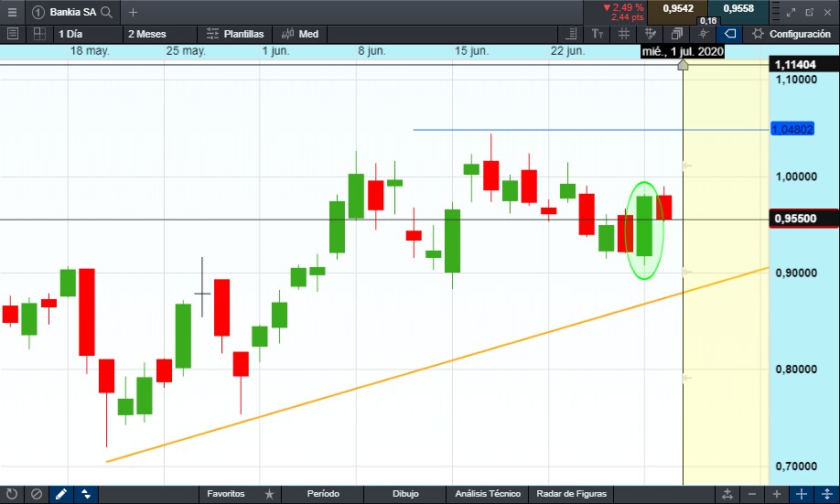Select the text size Tт tool
The height and width of the screenshot is (504, 840).
click(598, 34)
